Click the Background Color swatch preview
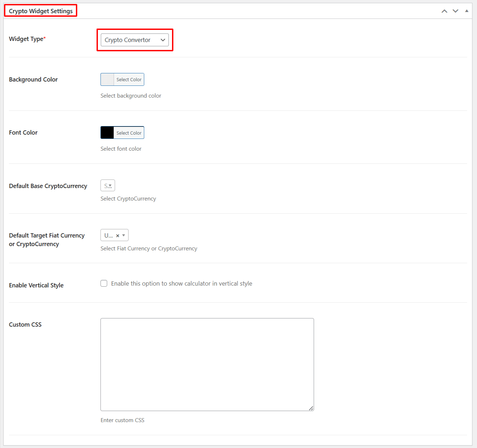Image resolution: width=477 pixels, height=448 pixels. coord(107,79)
